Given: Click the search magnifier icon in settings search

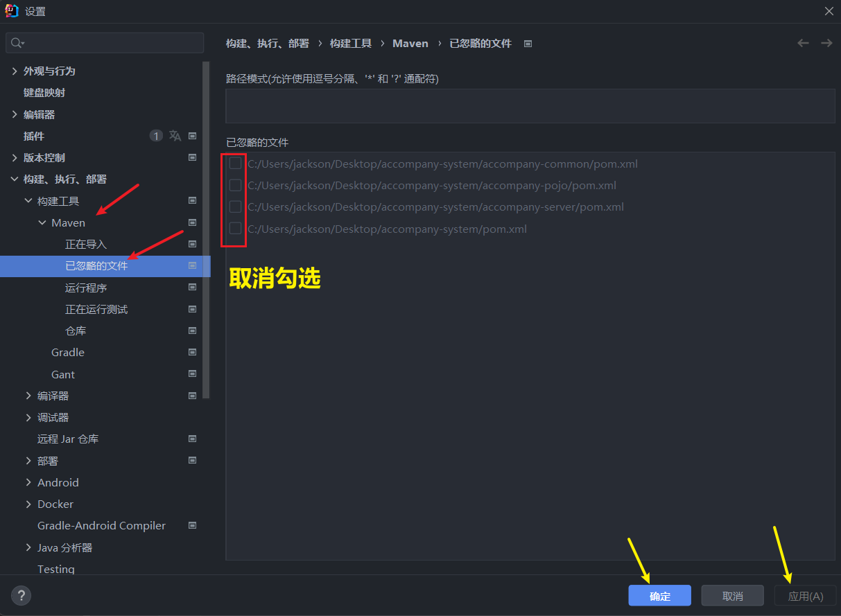Looking at the screenshot, I should 17,43.
